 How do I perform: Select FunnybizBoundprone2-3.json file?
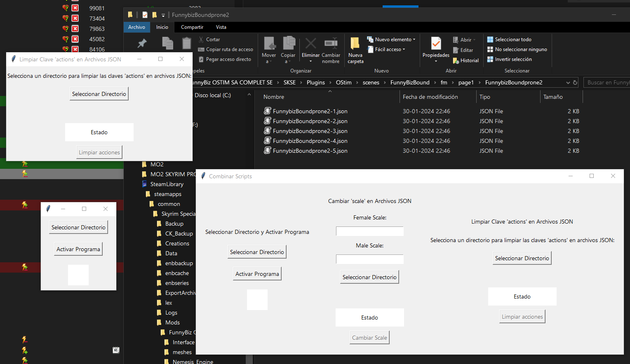(310, 131)
